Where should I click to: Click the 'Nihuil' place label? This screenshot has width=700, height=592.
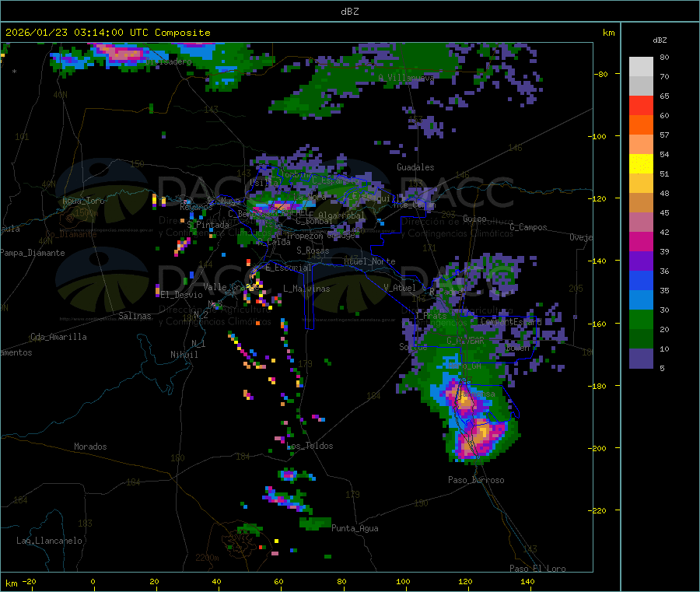click(184, 355)
